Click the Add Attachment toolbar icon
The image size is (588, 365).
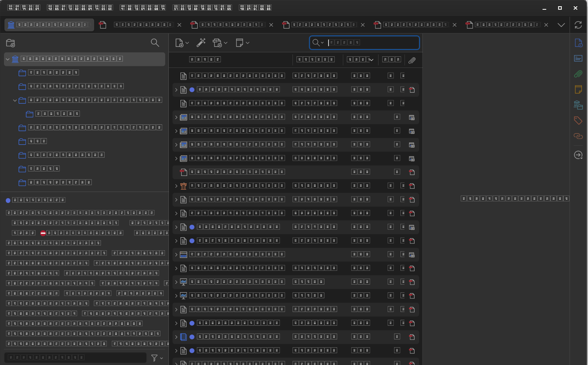[x=217, y=43]
